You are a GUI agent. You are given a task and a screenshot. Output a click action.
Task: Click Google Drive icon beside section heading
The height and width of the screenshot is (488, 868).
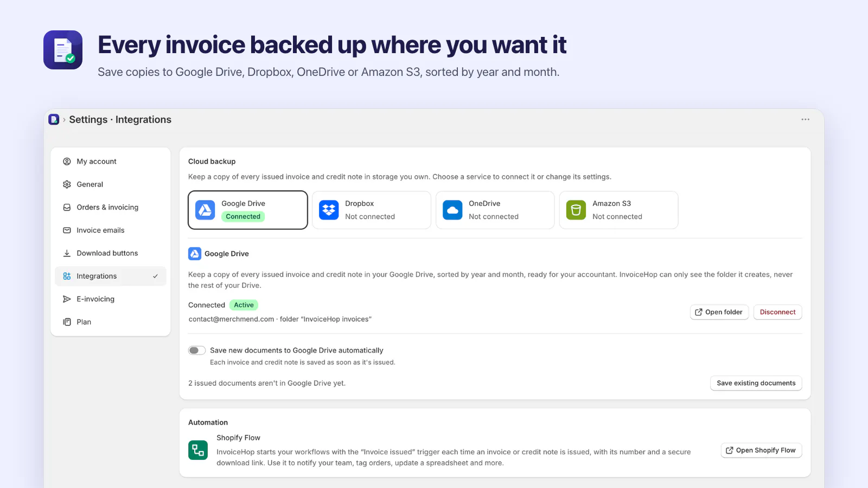coord(195,254)
